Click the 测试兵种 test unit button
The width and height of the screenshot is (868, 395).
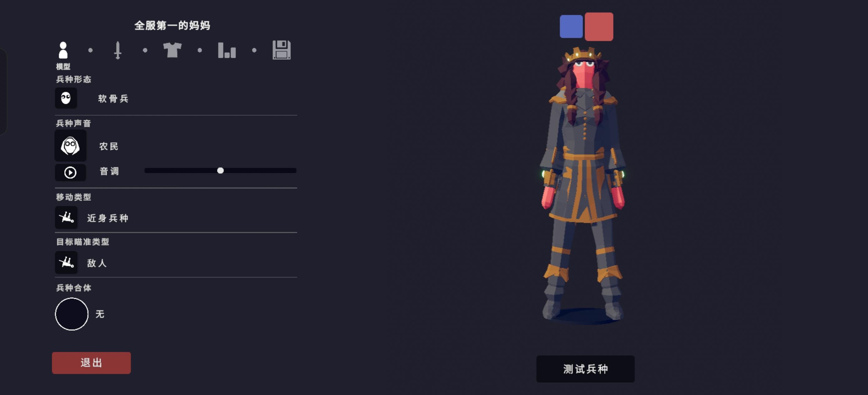586,369
